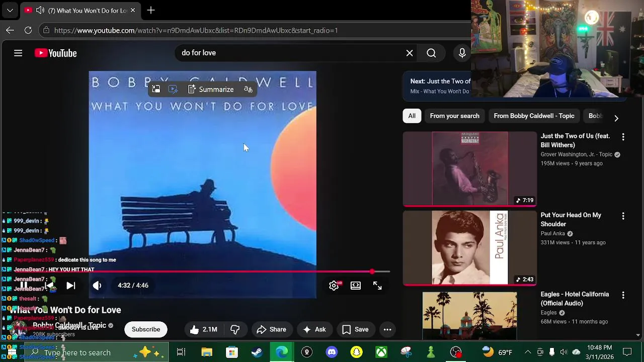Go back with the browser back arrow
Image resolution: width=644 pixels, height=362 pixels.
10,30
